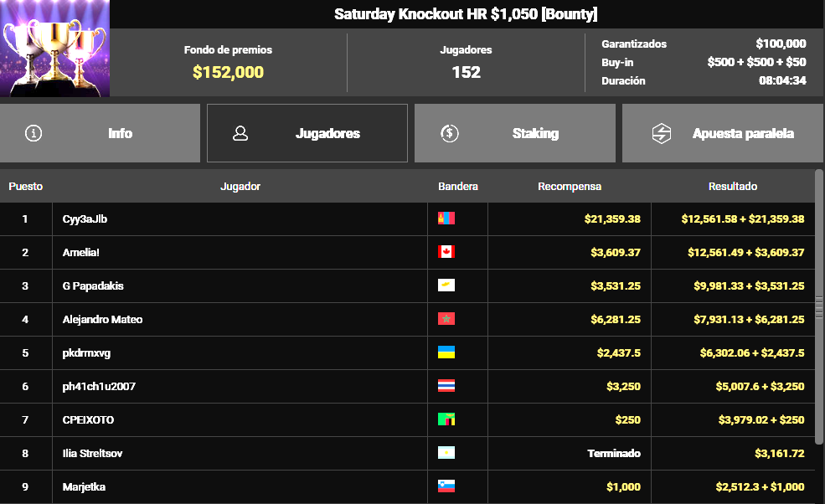Click the flag icon in Marjetka's row
825x504 pixels.
pos(446,487)
